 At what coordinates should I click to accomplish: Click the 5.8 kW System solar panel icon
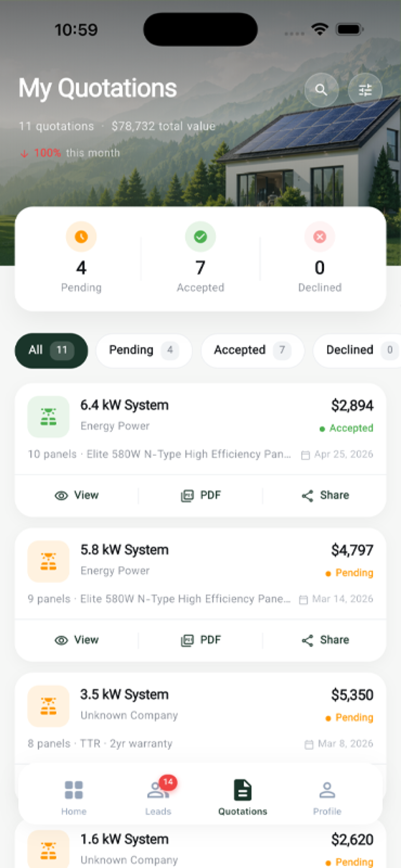pos(48,561)
